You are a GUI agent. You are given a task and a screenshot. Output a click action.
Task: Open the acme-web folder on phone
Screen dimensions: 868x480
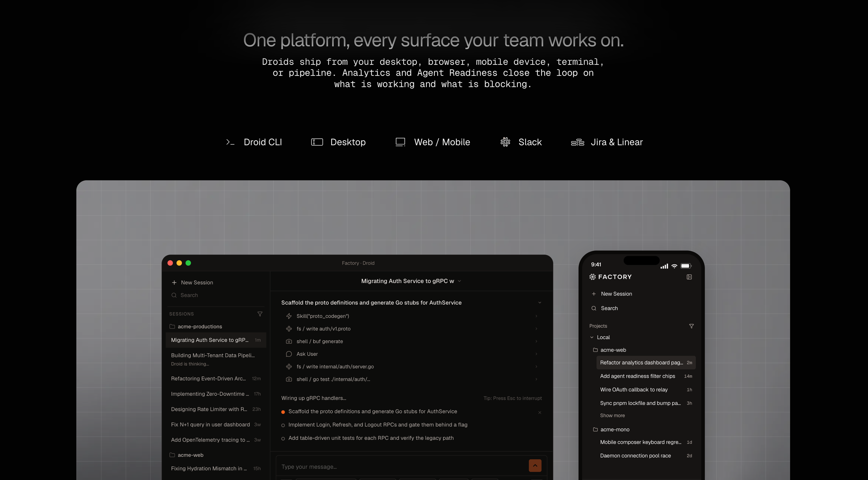pos(610,350)
